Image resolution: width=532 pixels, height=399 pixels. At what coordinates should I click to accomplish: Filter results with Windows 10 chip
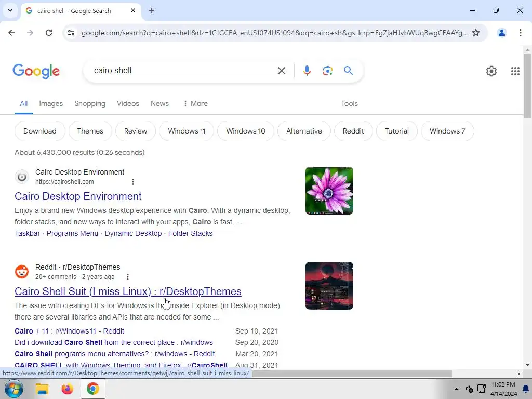(x=245, y=131)
